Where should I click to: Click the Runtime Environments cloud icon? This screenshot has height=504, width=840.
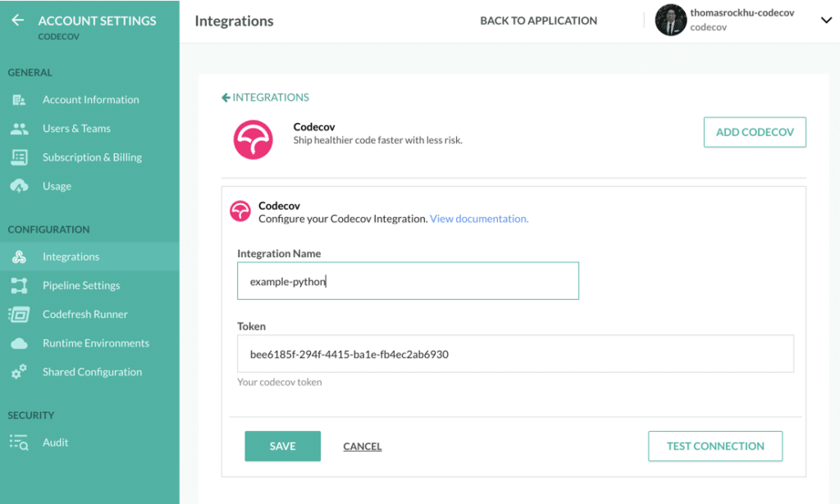[20, 343]
